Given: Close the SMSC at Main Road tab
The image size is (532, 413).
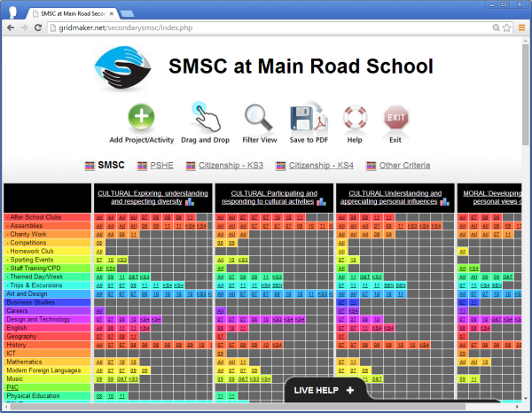Looking at the screenshot, I should pyautogui.click(x=112, y=13).
